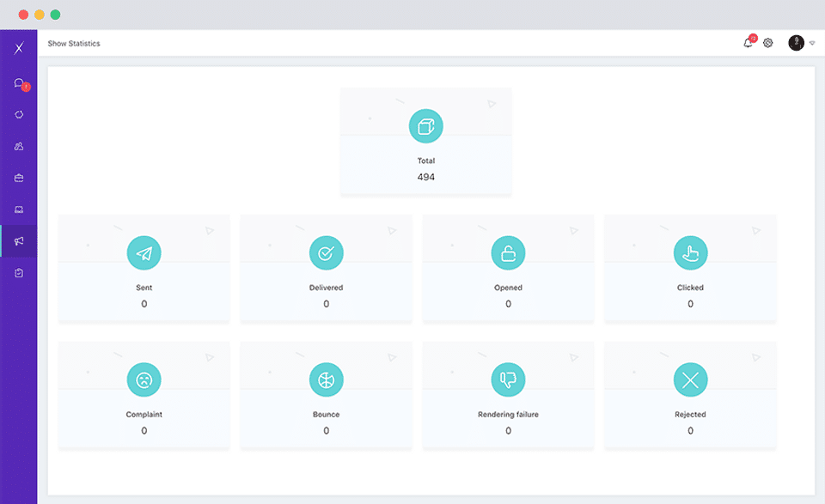Click the red notification badge on bell
Screen dimensions: 825x504
pyautogui.click(x=753, y=38)
